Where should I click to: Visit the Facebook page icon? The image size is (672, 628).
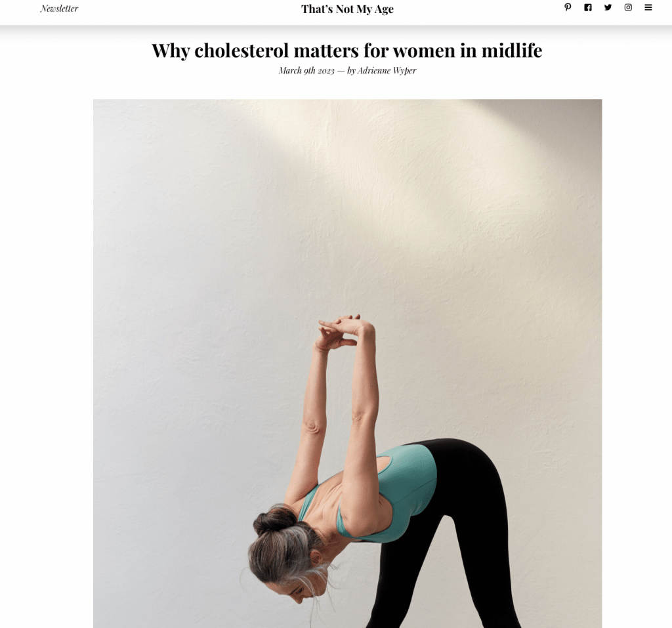(587, 7)
